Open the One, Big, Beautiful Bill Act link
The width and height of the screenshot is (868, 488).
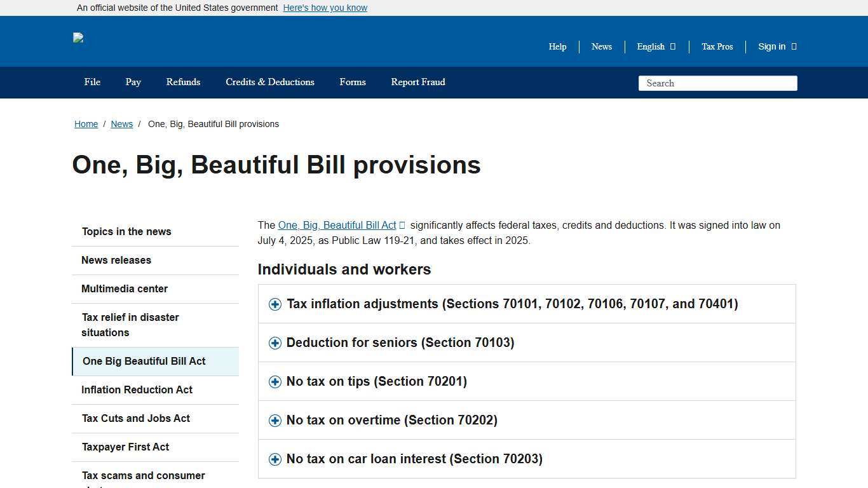click(x=337, y=225)
